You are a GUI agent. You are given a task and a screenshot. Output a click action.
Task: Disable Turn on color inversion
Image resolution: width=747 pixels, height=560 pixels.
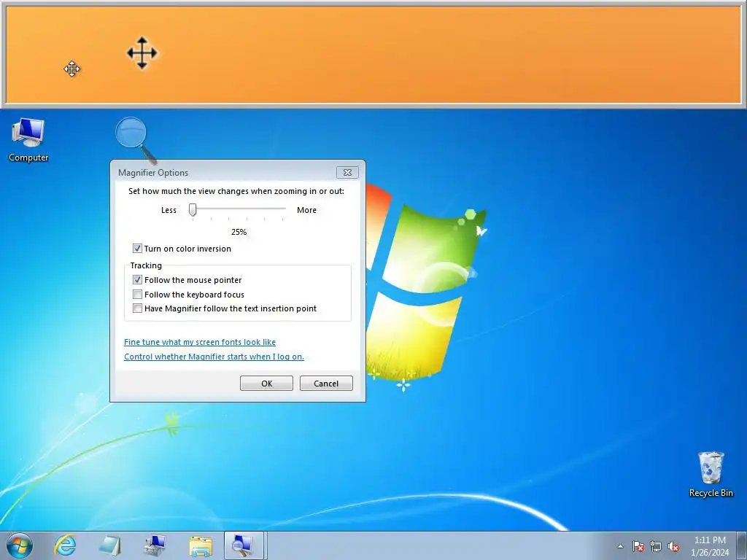[137, 249]
